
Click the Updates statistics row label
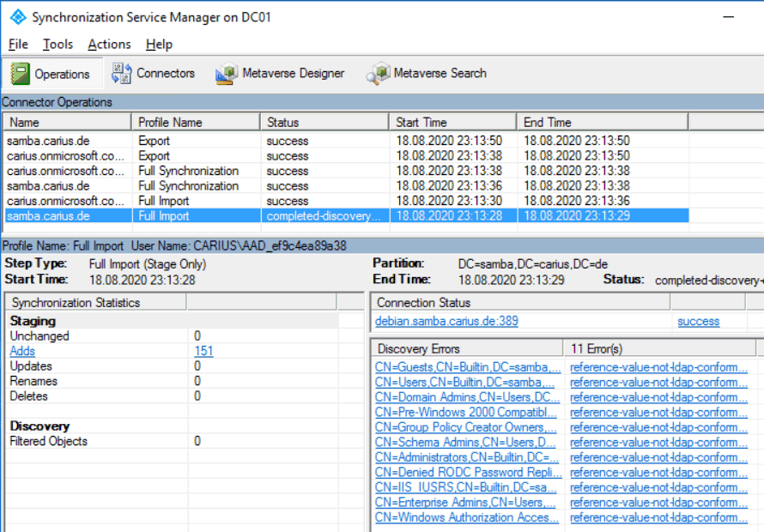pyautogui.click(x=31, y=366)
